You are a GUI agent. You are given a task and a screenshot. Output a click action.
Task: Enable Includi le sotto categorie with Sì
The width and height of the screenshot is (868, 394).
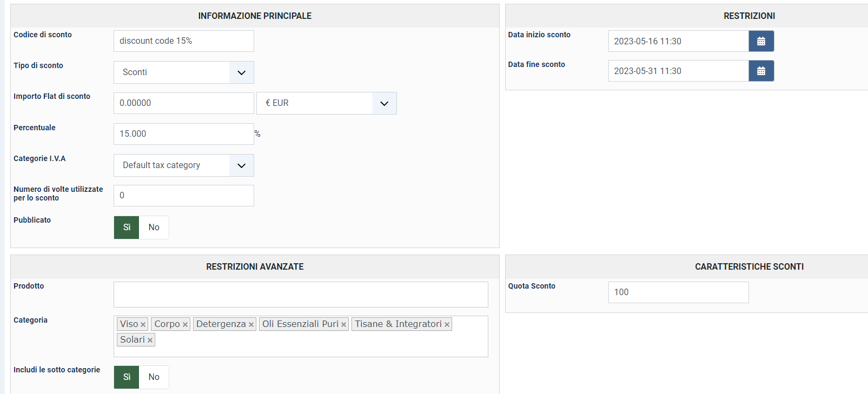pos(127,377)
